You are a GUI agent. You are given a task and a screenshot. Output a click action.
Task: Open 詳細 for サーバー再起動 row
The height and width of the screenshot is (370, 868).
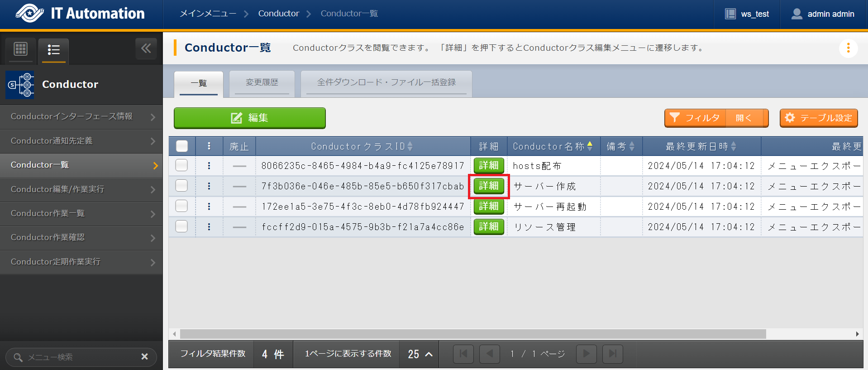point(488,207)
